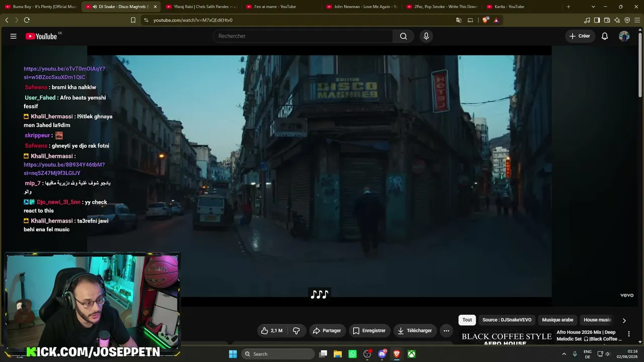Show more filter chips with right chevron
Screen dimensions: 644x362
[624, 320]
